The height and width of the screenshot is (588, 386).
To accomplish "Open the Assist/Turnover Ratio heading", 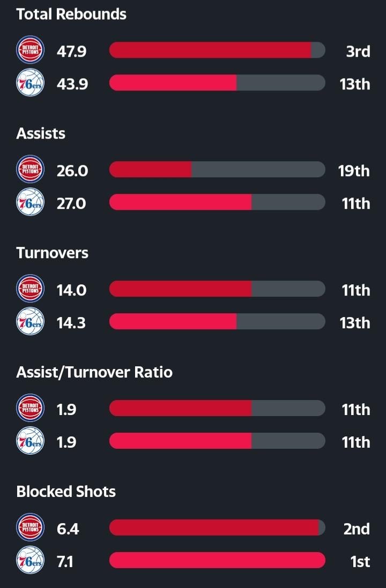I will [94, 372].
